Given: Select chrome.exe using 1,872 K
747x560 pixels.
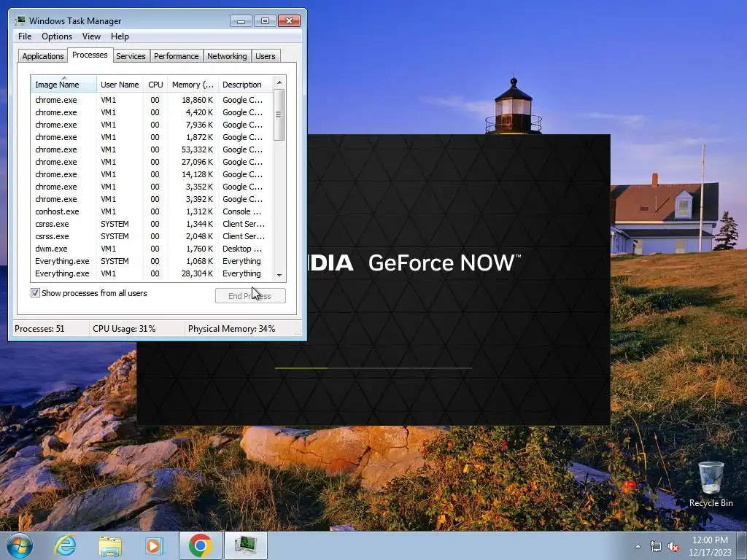Looking at the screenshot, I should (152, 137).
